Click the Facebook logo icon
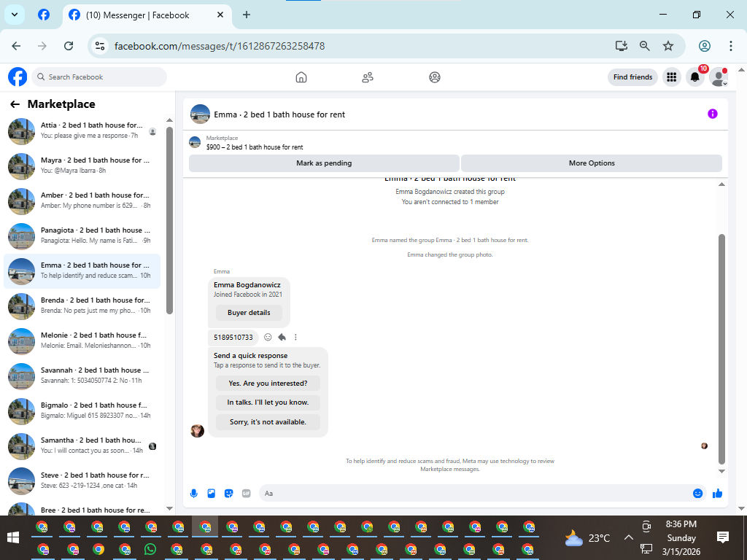The width and height of the screenshot is (747, 560). pos(18,77)
